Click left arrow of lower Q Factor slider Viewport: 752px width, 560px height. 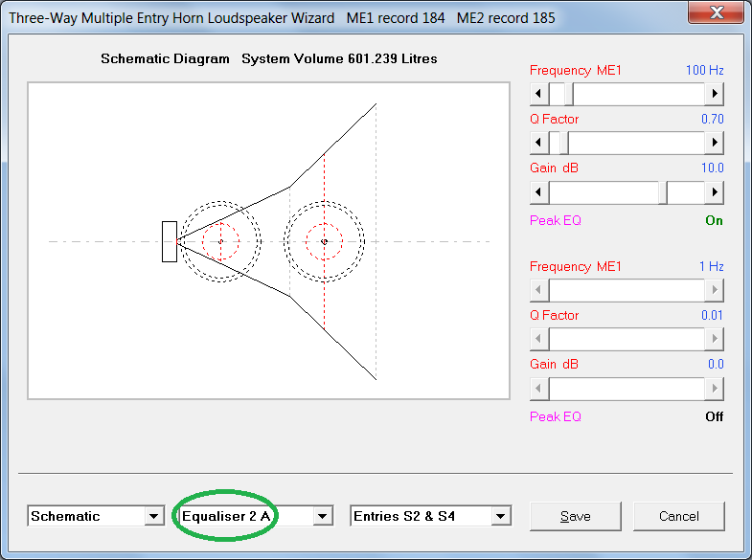click(x=539, y=339)
